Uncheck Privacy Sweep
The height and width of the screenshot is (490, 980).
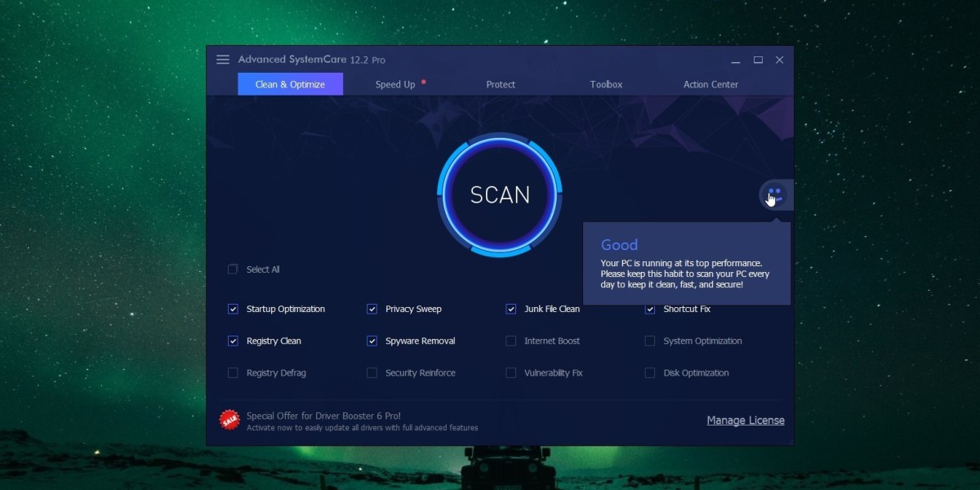pyautogui.click(x=372, y=309)
